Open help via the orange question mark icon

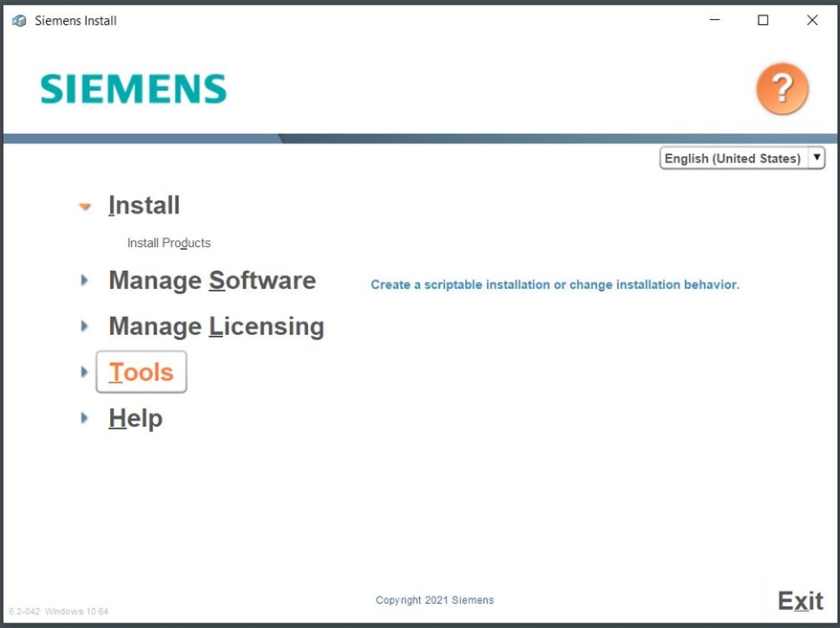[783, 89]
